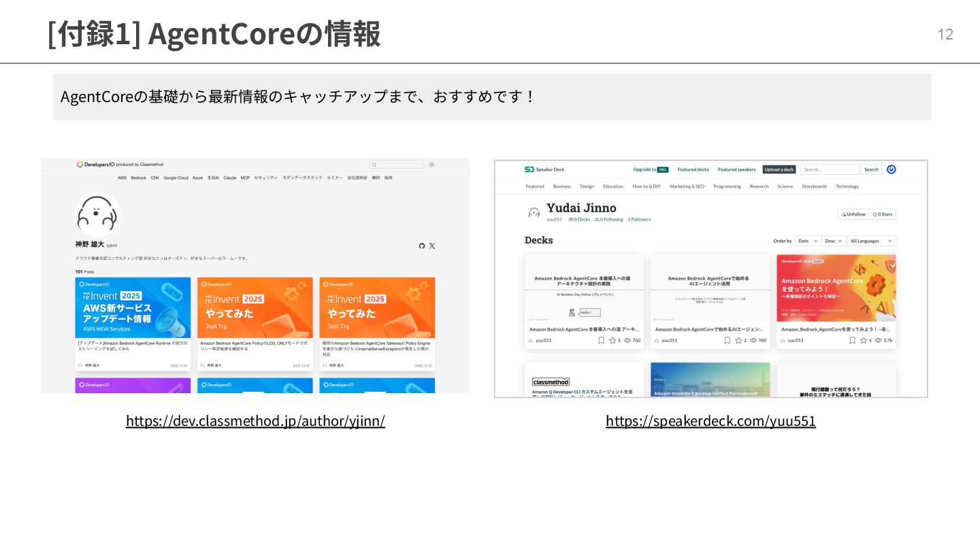Bookmark the deck with 3.7k views
Screen dimensions: 980x551
point(852,340)
